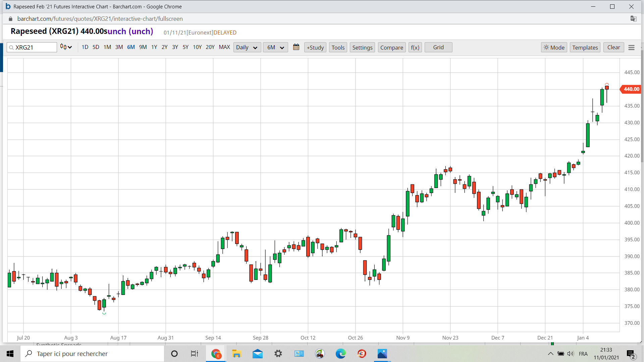Open the hamburger menu icon
Screen dimensions: 644x362
point(631,48)
